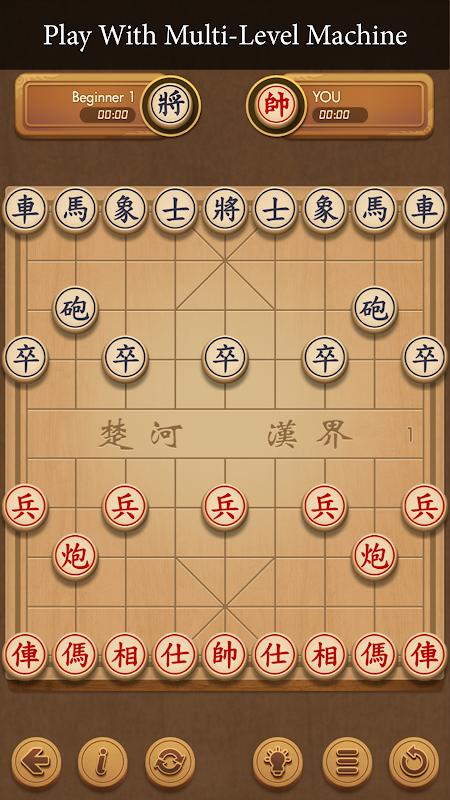The width and height of the screenshot is (450, 800).
Task: Select the bottom-left red chariot piece
Action: click(x=25, y=656)
